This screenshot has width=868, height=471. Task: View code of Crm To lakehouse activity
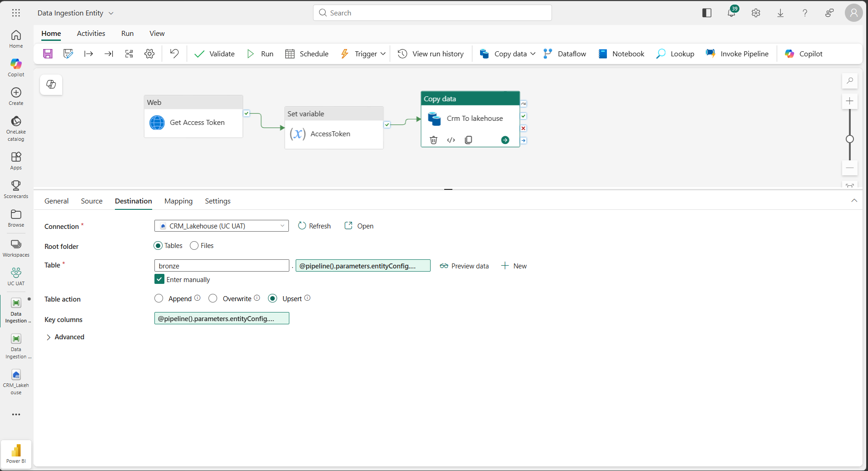pyautogui.click(x=451, y=140)
